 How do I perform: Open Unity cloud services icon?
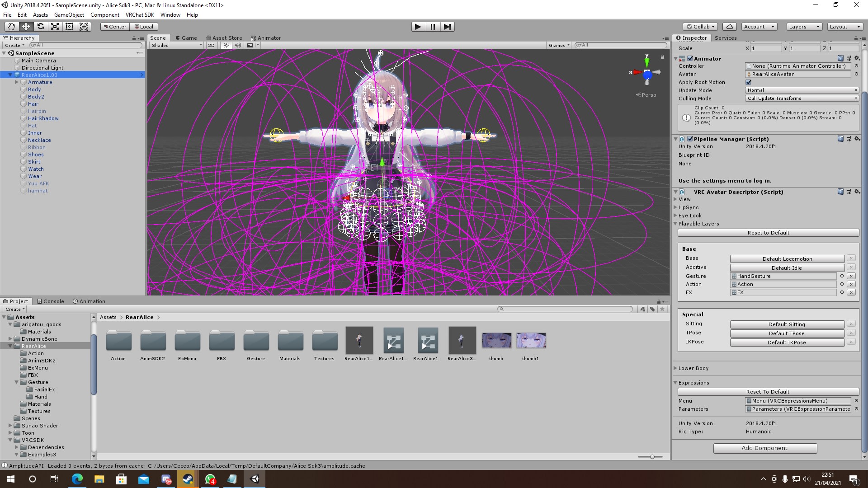tap(729, 27)
